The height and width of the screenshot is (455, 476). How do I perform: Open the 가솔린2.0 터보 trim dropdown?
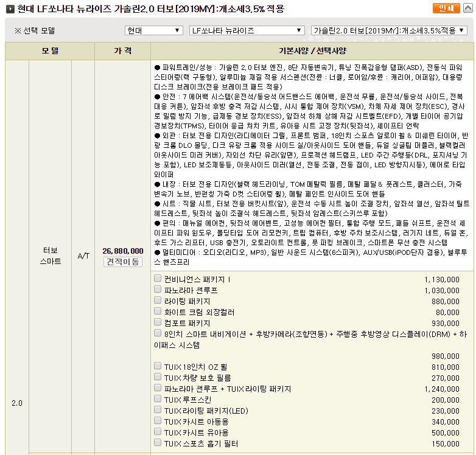click(x=389, y=30)
